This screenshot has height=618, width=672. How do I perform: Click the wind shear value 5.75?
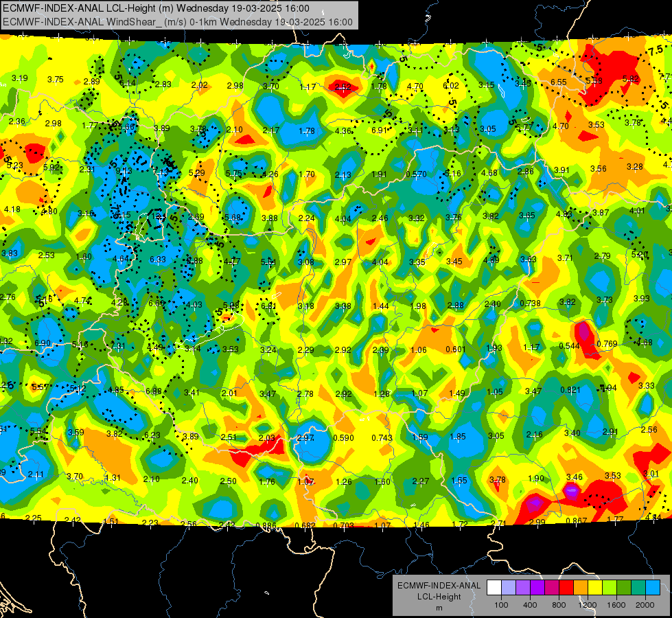(x=233, y=174)
